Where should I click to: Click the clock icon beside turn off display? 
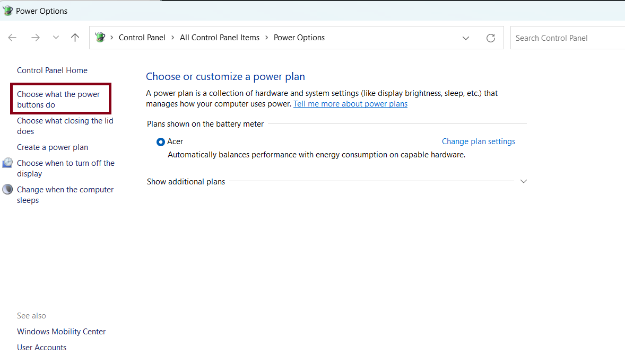click(7, 163)
